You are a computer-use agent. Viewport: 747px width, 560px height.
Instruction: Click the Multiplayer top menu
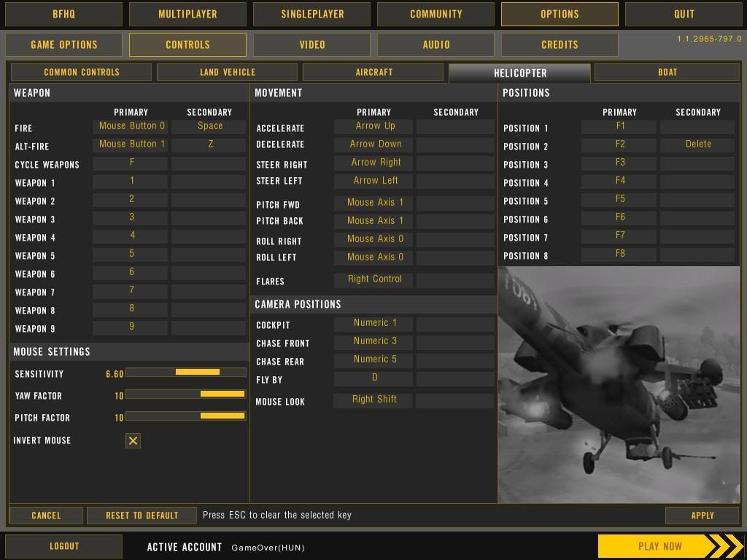(x=187, y=14)
